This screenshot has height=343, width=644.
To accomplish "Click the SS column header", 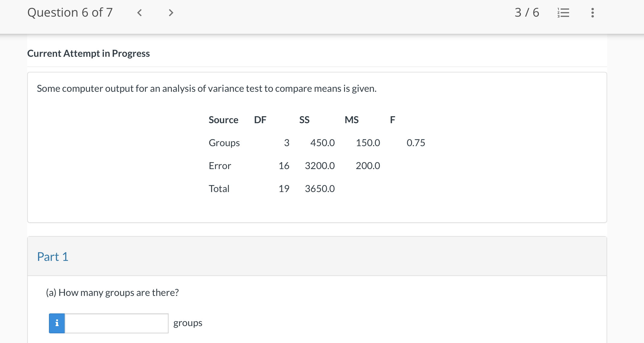I will [x=304, y=120].
